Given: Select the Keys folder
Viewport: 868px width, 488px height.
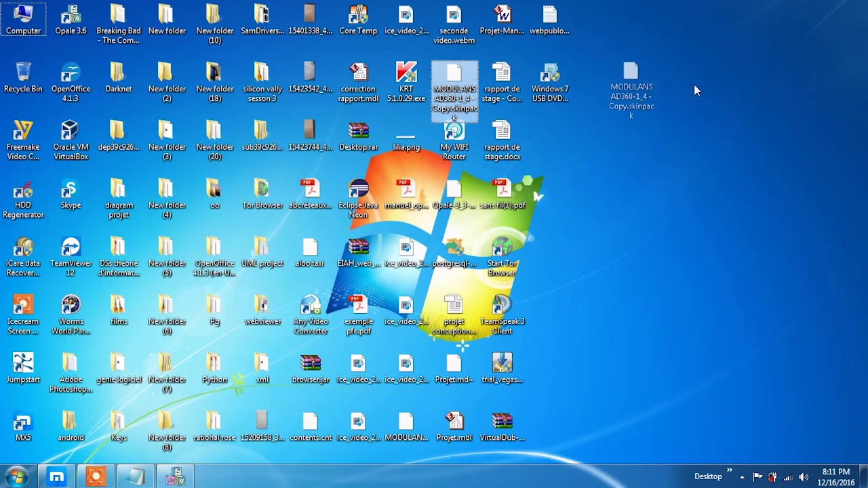Looking at the screenshot, I should (119, 427).
